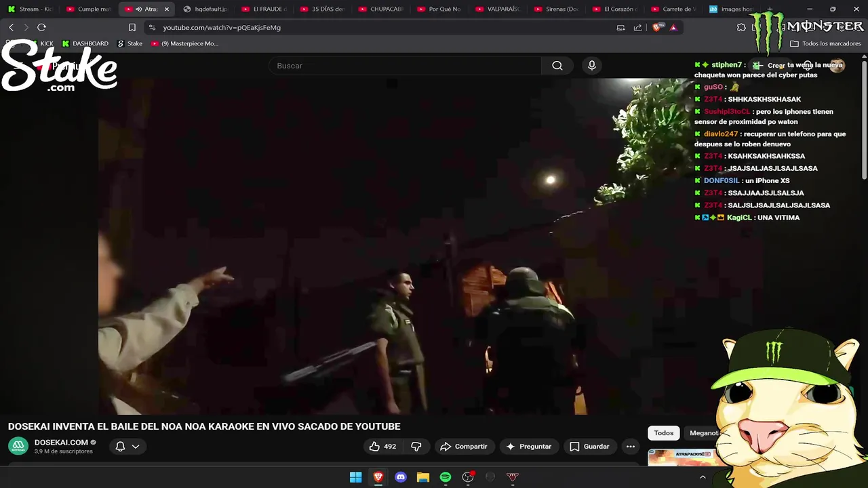Open the extensions puzzle icon
Screen dimensions: 868x488
(741, 28)
